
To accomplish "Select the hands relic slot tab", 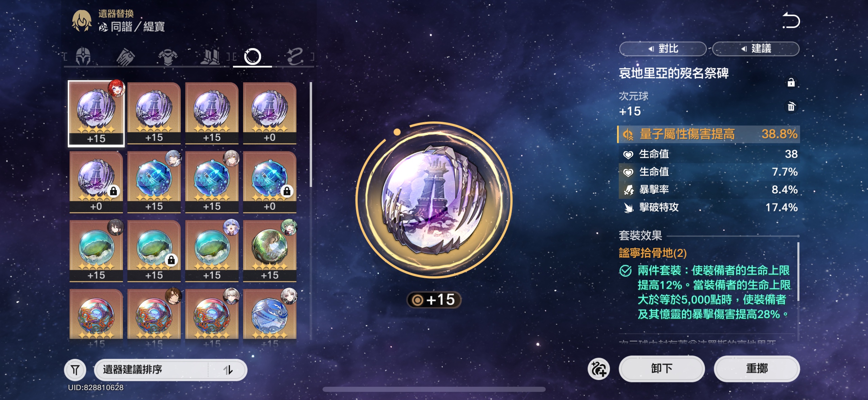I will click(126, 56).
